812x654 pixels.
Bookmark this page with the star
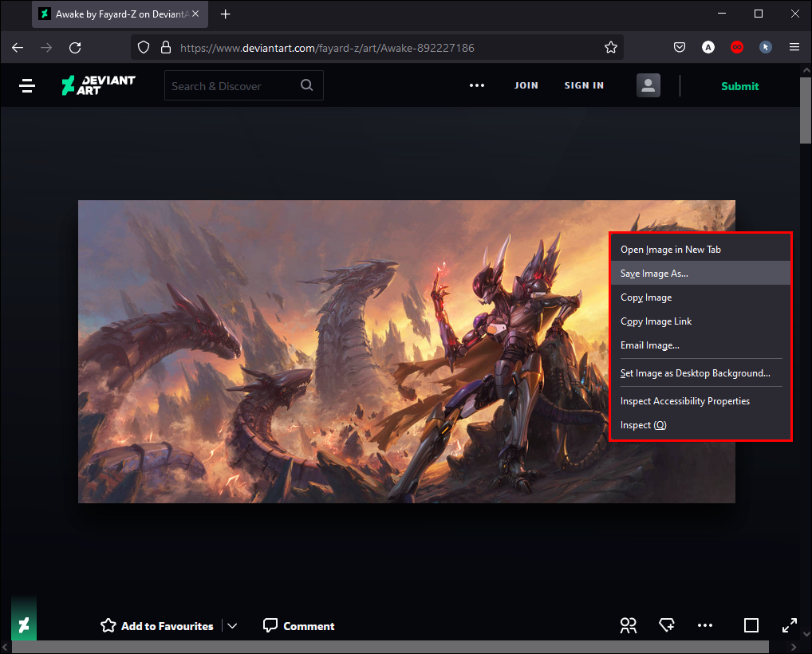pyautogui.click(x=611, y=48)
